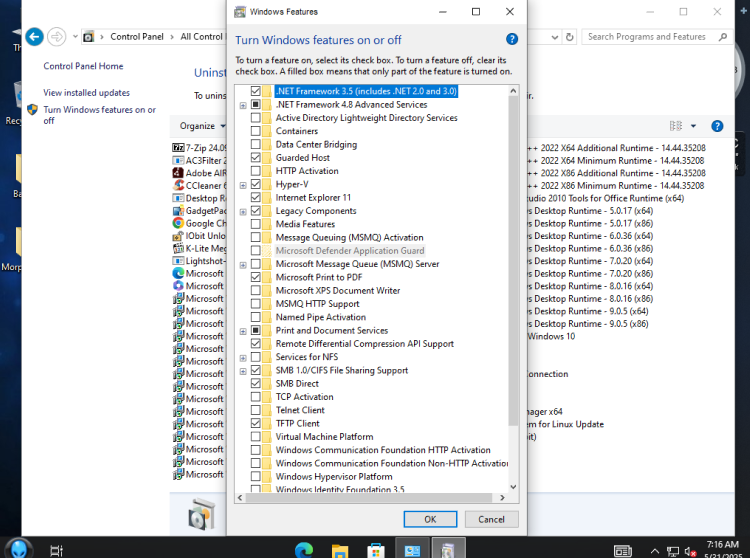Open view options dropdown arrow in Programs toolbar

click(x=694, y=126)
